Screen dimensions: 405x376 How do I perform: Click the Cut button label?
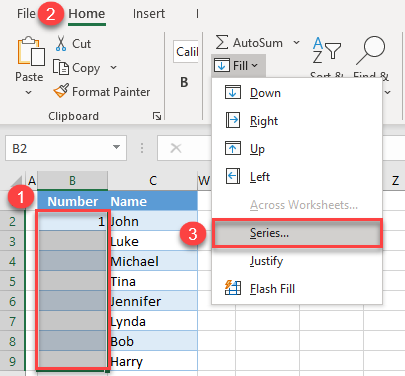81,44
